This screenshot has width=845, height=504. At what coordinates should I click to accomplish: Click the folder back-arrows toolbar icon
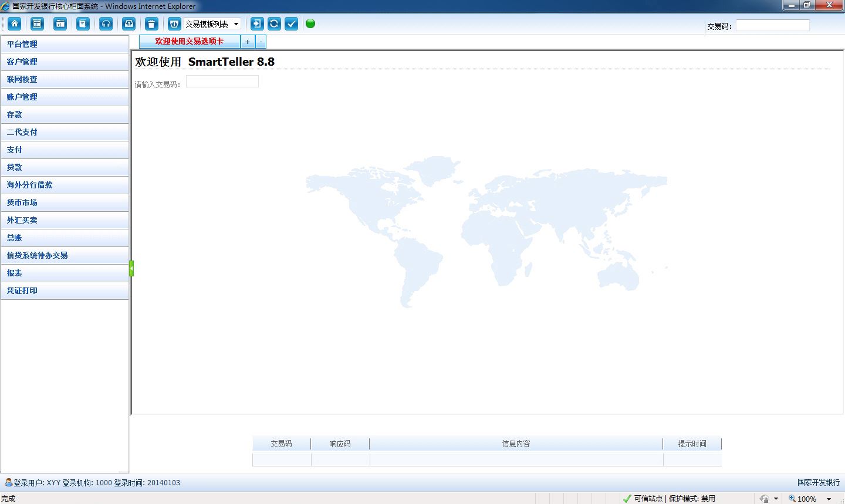click(60, 23)
